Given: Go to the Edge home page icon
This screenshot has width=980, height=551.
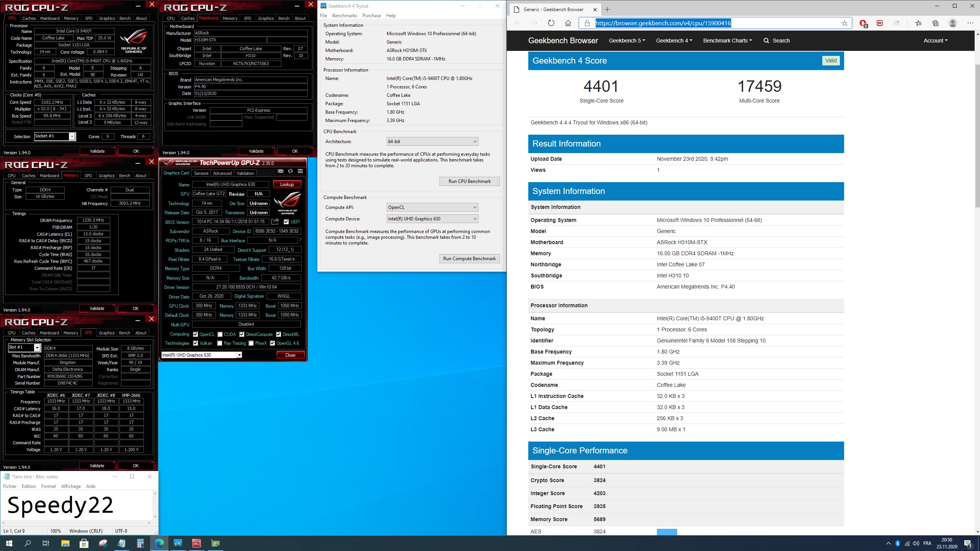Looking at the screenshot, I should coord(568,23).
